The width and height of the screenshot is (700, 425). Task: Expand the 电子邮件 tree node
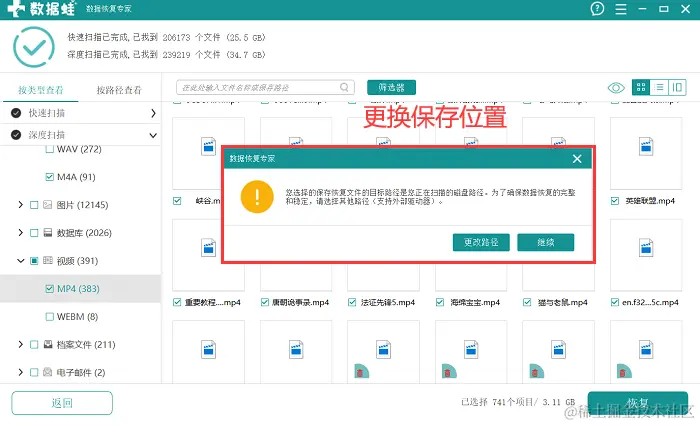click(21, 372)
